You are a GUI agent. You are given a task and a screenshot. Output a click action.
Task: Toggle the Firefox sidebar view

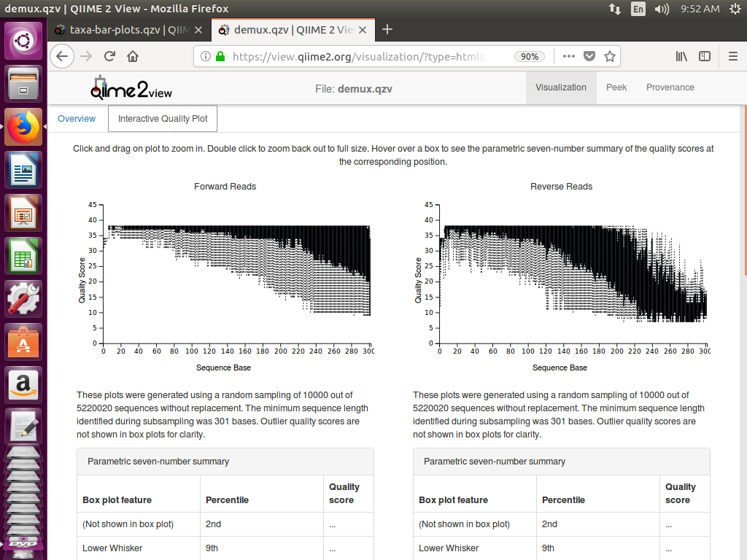click(x=705, y=56)
